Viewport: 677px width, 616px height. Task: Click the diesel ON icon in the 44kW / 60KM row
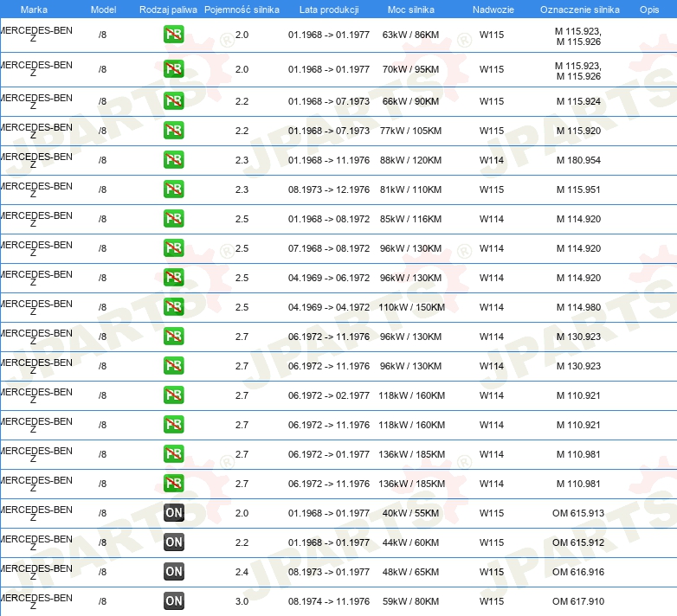[x=173, y=542]
